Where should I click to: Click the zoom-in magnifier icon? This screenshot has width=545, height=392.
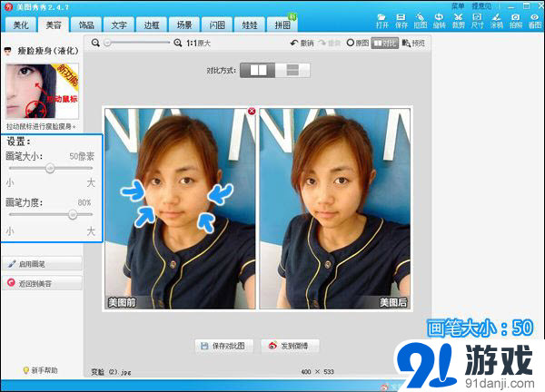[178, 43]
